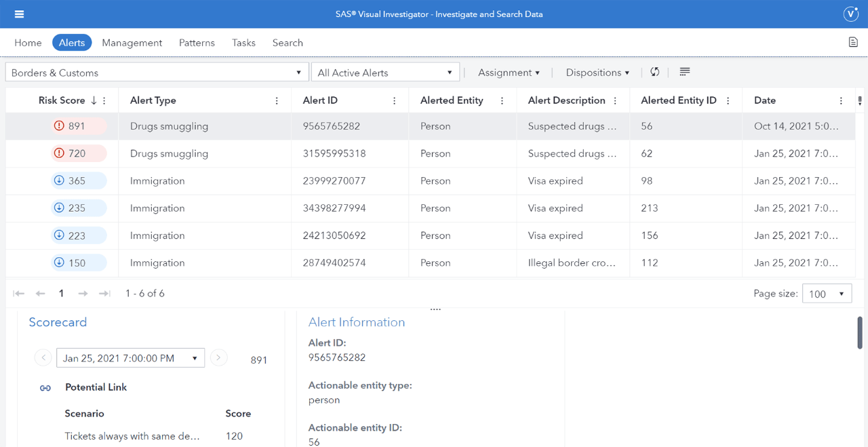Refresh the alerts list
The height and width of the screenshot is (447, 868).
pos(654,72)
